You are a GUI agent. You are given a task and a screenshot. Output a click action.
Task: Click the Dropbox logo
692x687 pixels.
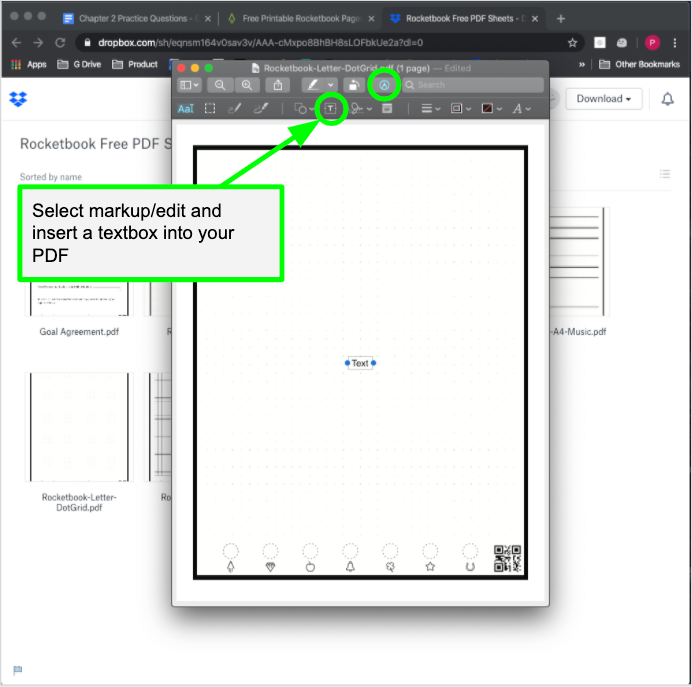(x=18, y=99)
